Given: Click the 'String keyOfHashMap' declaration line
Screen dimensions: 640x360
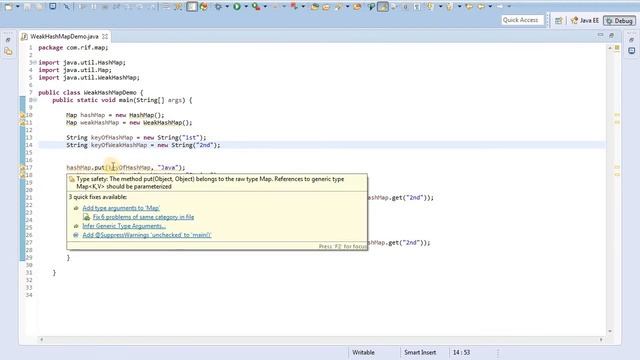Looking at the screenshot, I should pyautogui.click(x=136, y=138).
